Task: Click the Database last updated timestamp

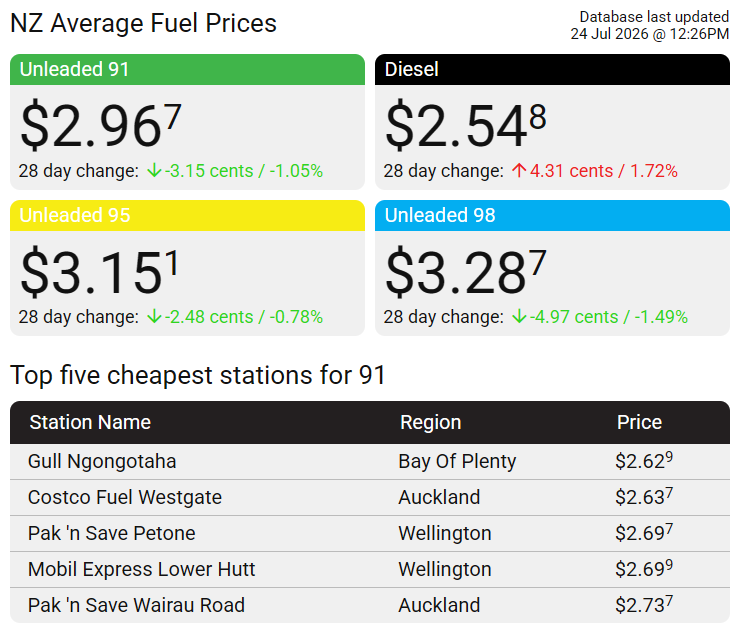Action: coord(649,26)
